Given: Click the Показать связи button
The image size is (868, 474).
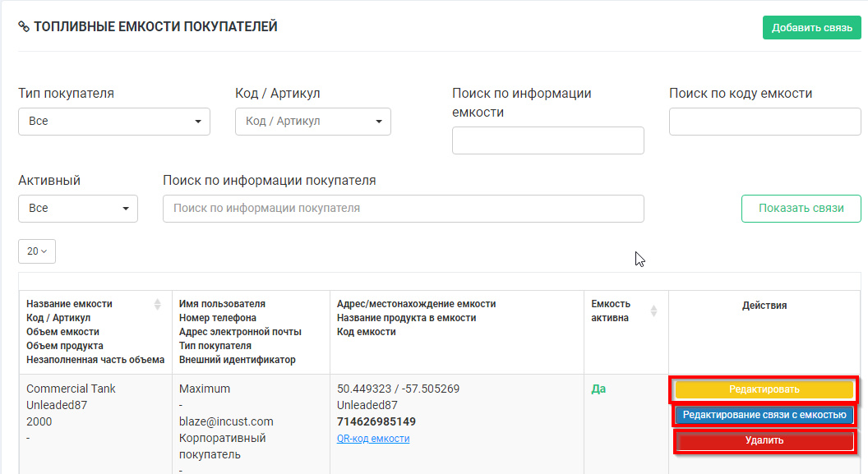Looking at the screenshot, I should pyautogui.click(x=801, y=209).
